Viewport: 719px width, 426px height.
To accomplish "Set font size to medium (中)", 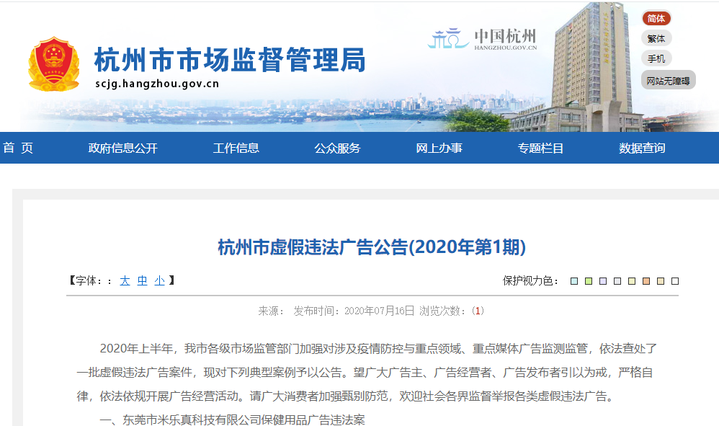I will (x=142, y=281).
